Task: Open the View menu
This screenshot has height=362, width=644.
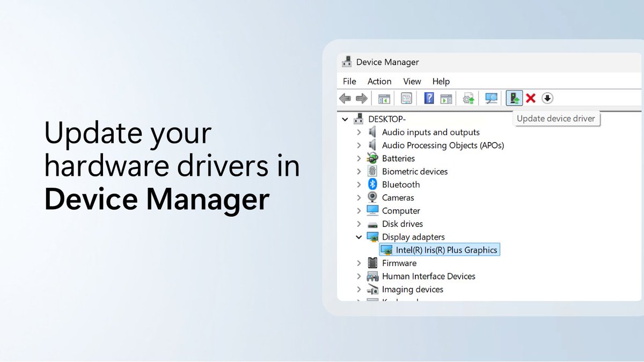Action: point(412,82)
